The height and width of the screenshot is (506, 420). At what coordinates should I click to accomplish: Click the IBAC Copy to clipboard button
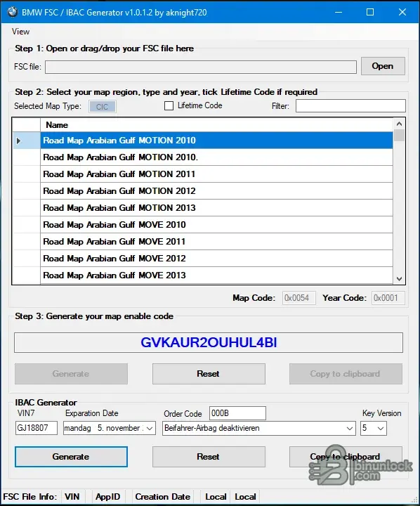tap(346, 457)
